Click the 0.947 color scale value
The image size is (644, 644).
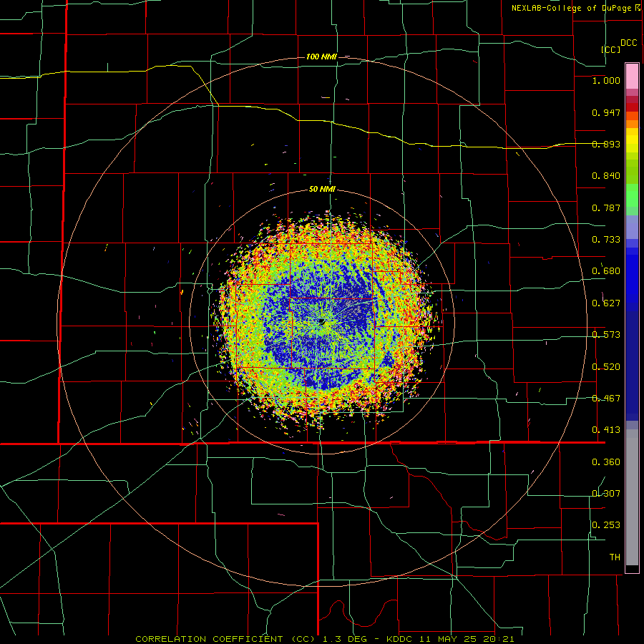click(606, 112)
